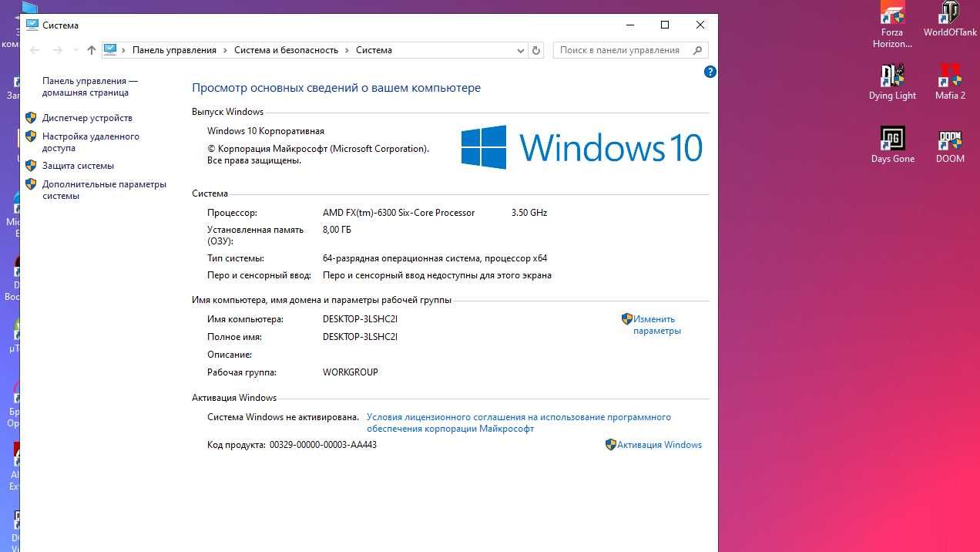Click the installed memory value 8,00 ГБ
Viewport: 980px width, 552px height.
(337, 230)
